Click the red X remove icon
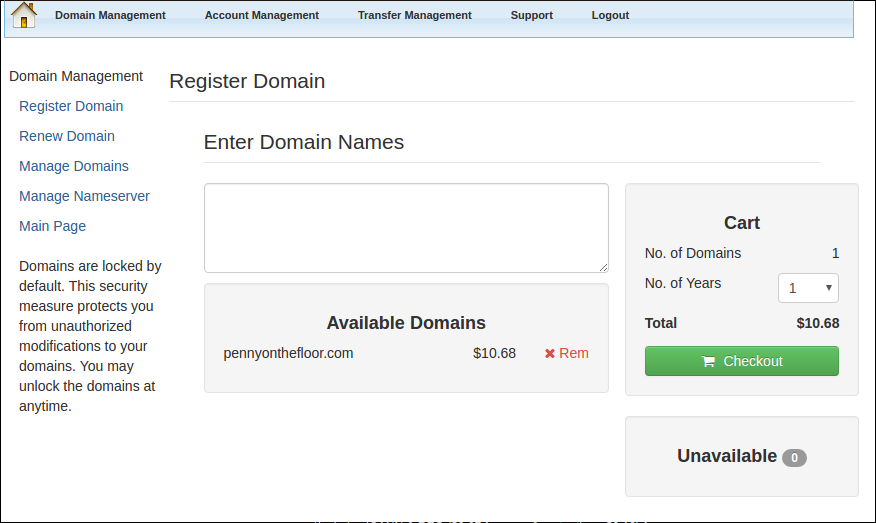 [550, 354]
